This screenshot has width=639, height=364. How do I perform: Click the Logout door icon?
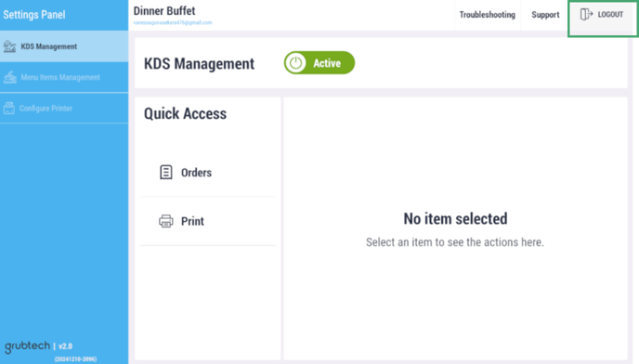coord(586,14)
